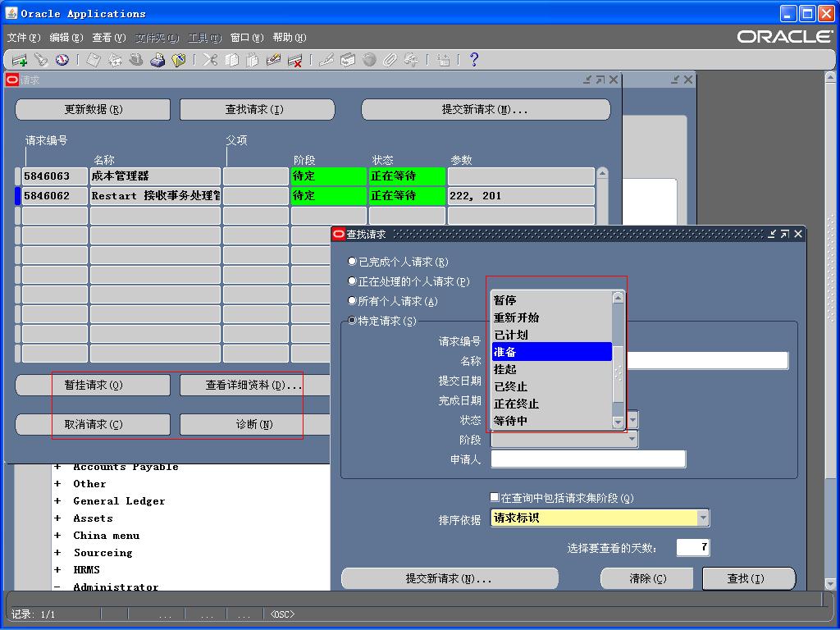Click the 取消请求 button
840x630 pixels.
(x=94, y=424)
